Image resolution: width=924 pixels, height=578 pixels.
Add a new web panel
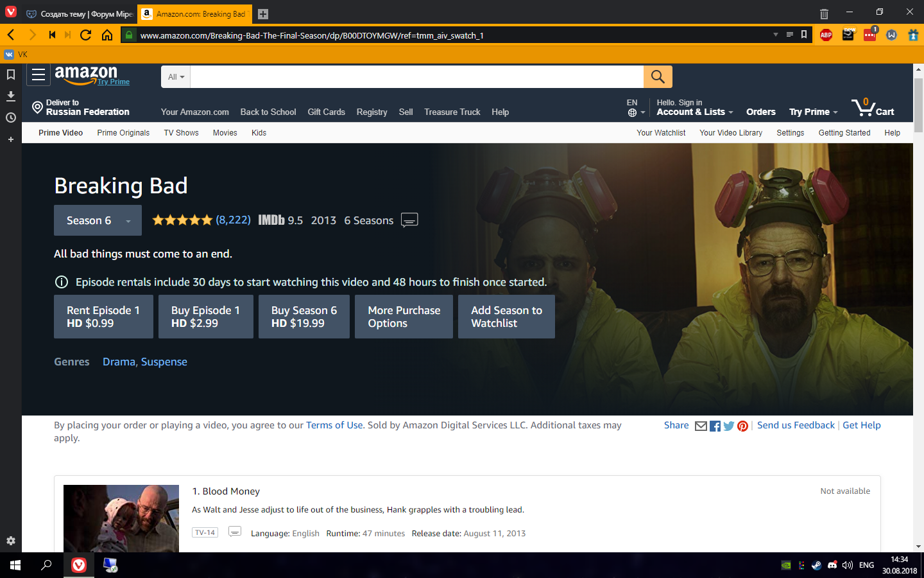(x=11, y=139)
